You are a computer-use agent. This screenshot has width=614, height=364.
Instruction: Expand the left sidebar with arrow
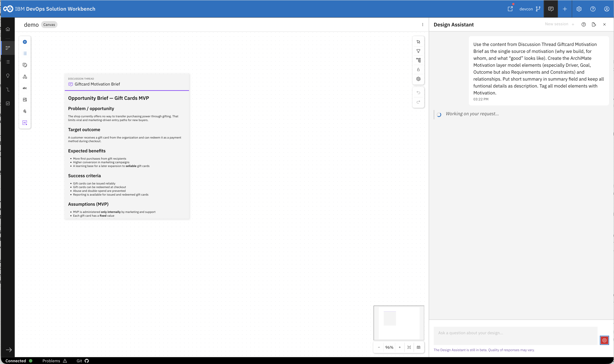click(x=9, y=350)
